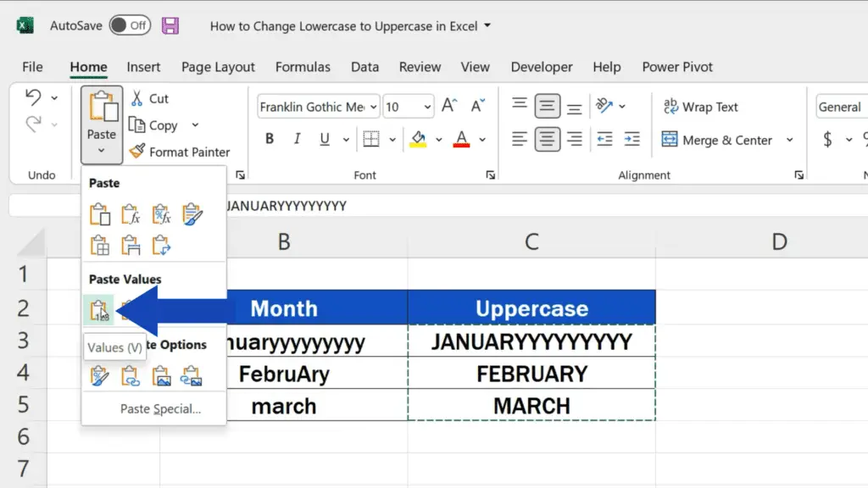This screenshot has width=868, height=488.
Task: Switch to the Page Layout tab
Action: coord(218,67)
